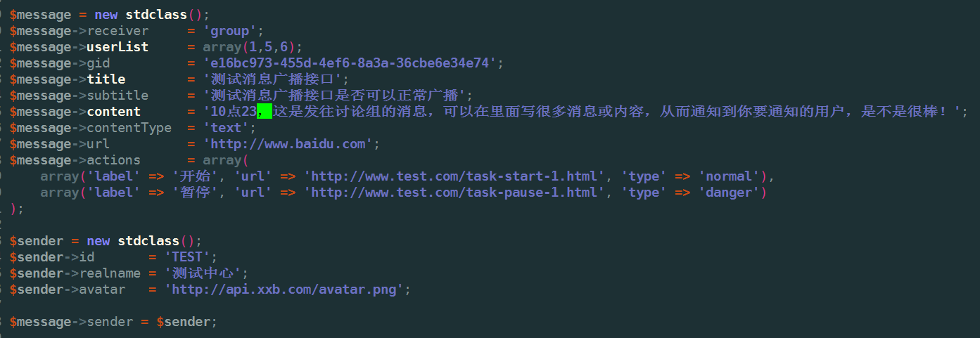Click the '测试中心' realname value
The width and height of the screenshot is (980, 338).
[x=203, y=273]
